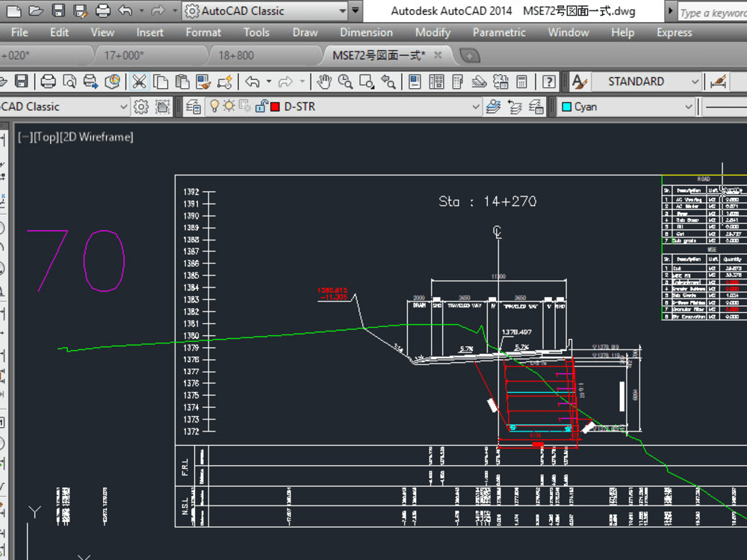Activate the Pan Realtime tool
Image resolution: width=747 pixels, height=560 pixels.
click(x=324, y=81)
